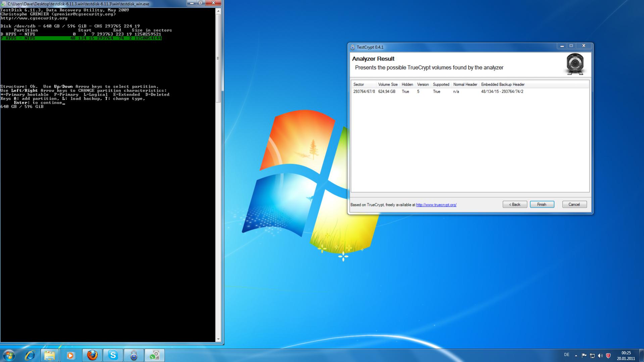Open the DE language bar selector
Image resolution: width=644 pixels, height=362 pixels.
pyautogui.click(x=567, y=355)
